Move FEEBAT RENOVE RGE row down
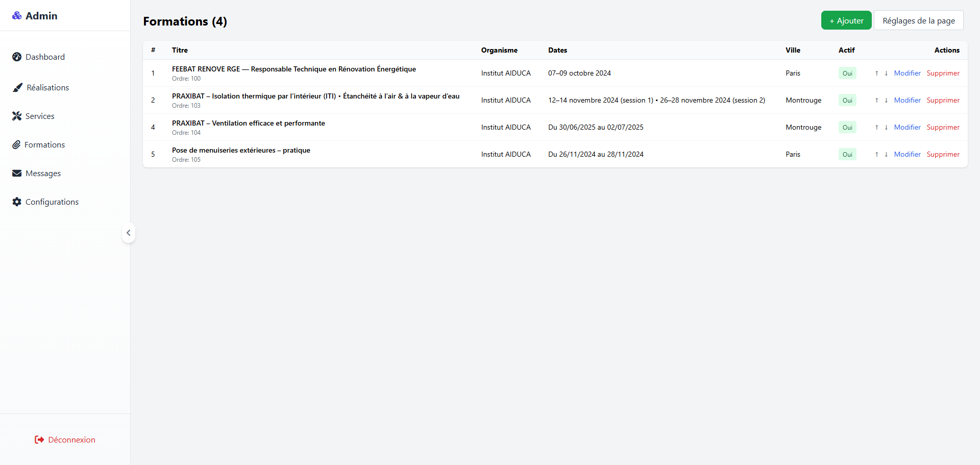 (886, 73)
